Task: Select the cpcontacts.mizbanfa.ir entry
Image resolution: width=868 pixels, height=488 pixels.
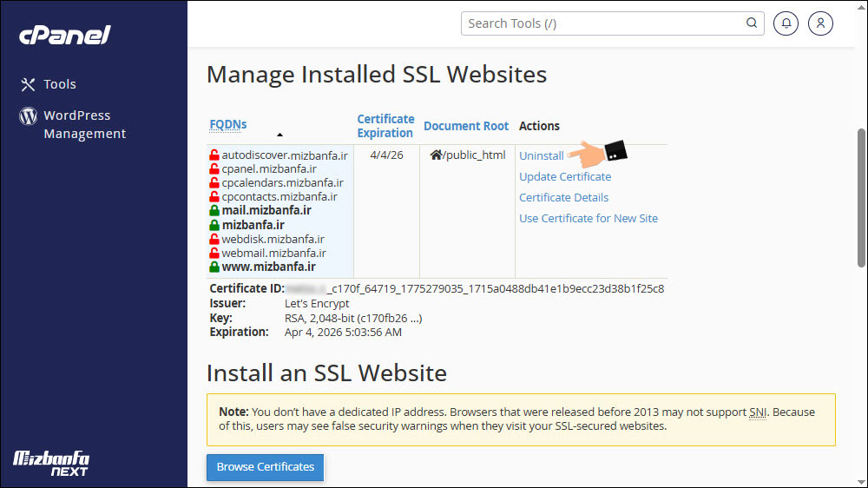Action: [279, 196]
